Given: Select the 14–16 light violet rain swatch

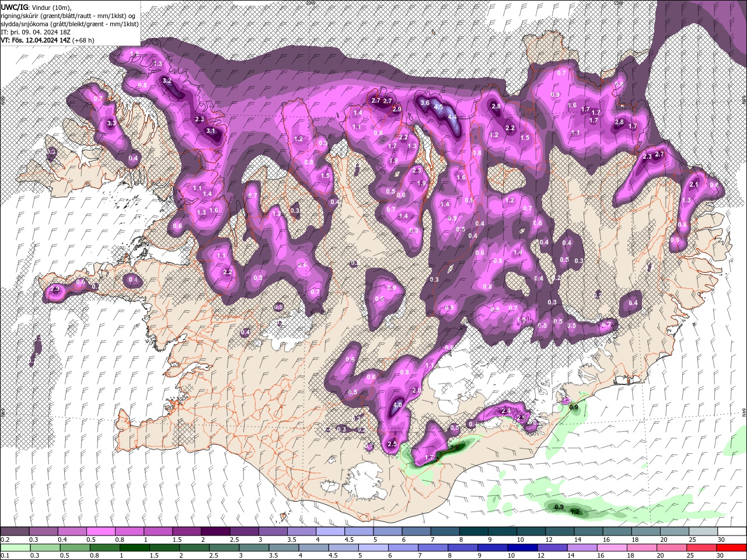Looking at the screenshot, I should 581,548.
